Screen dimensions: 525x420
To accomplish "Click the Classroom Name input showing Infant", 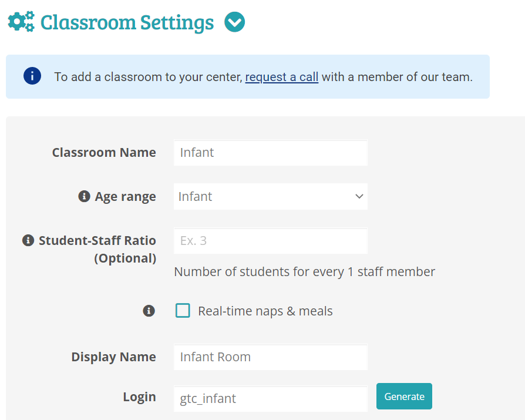I will click(270, 152).
